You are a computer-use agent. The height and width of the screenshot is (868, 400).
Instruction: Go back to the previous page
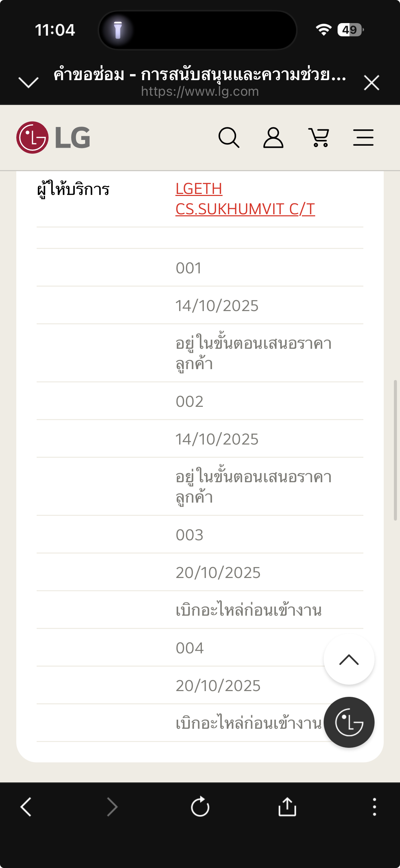(x=26, y=807)
